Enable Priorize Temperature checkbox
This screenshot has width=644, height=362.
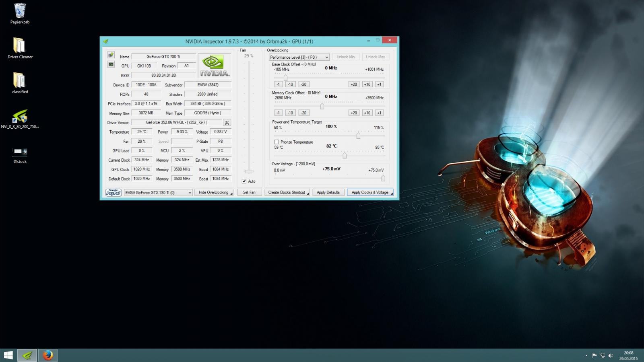277,142
